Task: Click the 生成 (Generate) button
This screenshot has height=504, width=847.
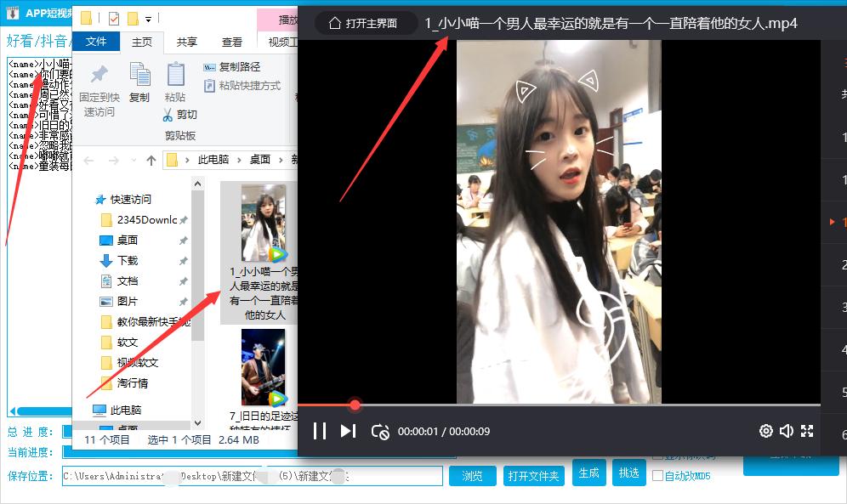Action: click(x=588, y=473)
